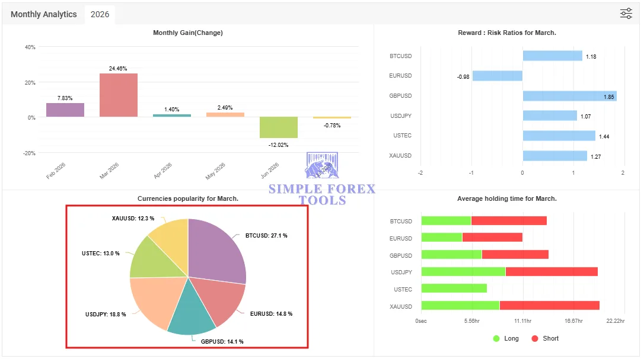Click XAUUSD short holding time bar
The image size is (644, 359).
550,306
